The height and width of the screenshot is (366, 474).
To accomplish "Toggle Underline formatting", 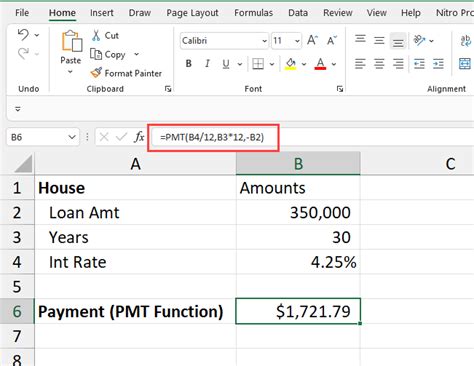I will click(226, 63).
